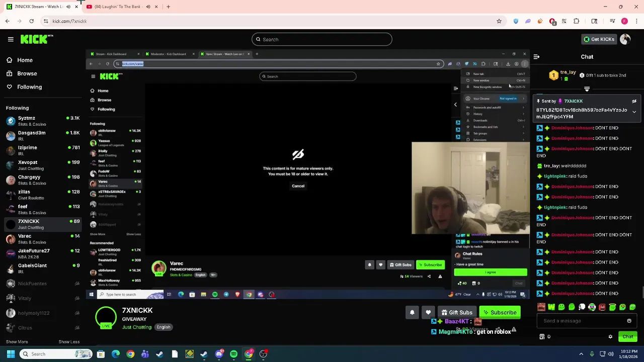The image size is (644, 362).
Task: Open Chargeyy channel in following list
Action: coord(42,180)
